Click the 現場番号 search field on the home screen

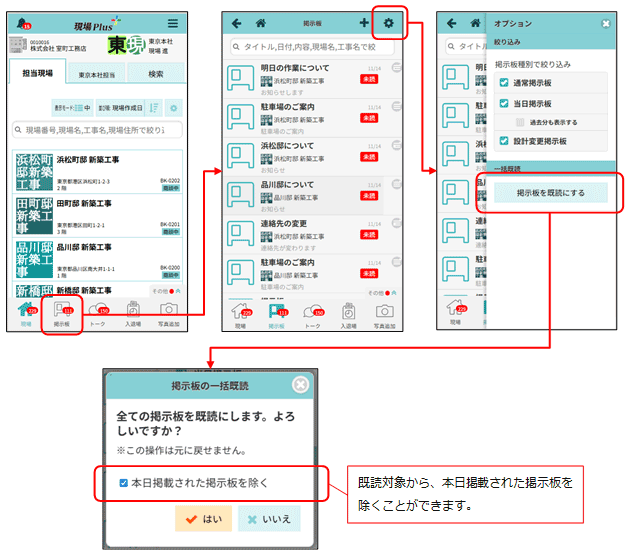(97, 130)
